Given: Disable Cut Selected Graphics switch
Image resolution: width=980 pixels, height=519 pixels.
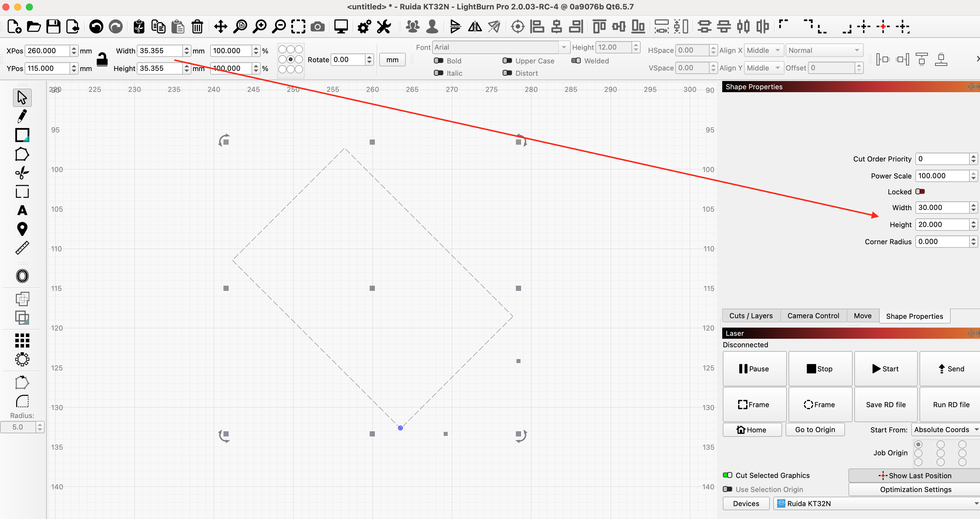Looking at the screenshot, I should tap(728, 475).
